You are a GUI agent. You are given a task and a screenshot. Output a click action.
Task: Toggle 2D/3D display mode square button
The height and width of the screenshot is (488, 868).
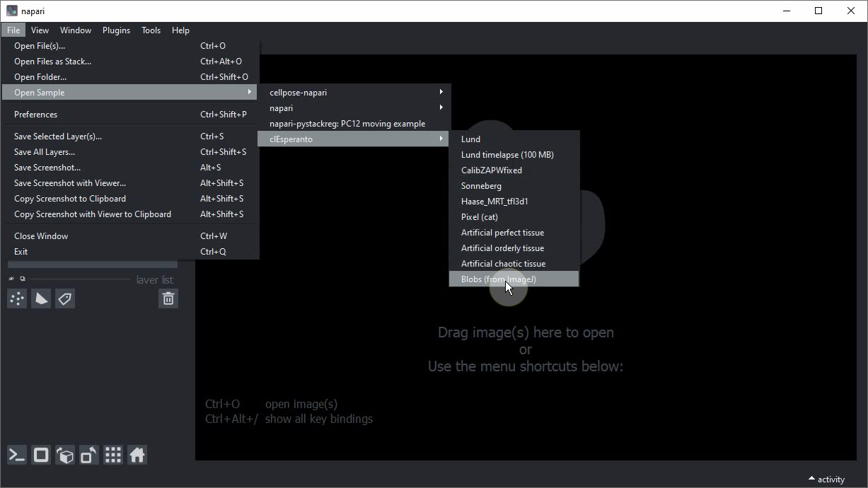(41, 455)
